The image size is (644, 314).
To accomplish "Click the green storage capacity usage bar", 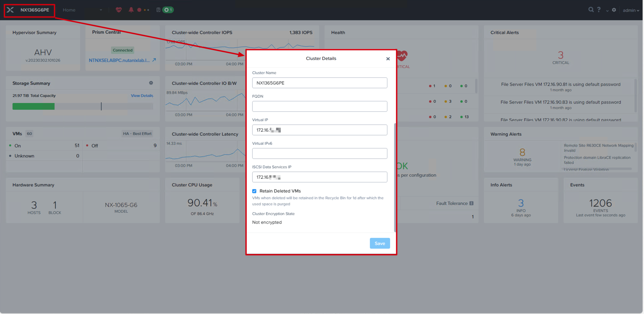I will click(x=33, y=106).
